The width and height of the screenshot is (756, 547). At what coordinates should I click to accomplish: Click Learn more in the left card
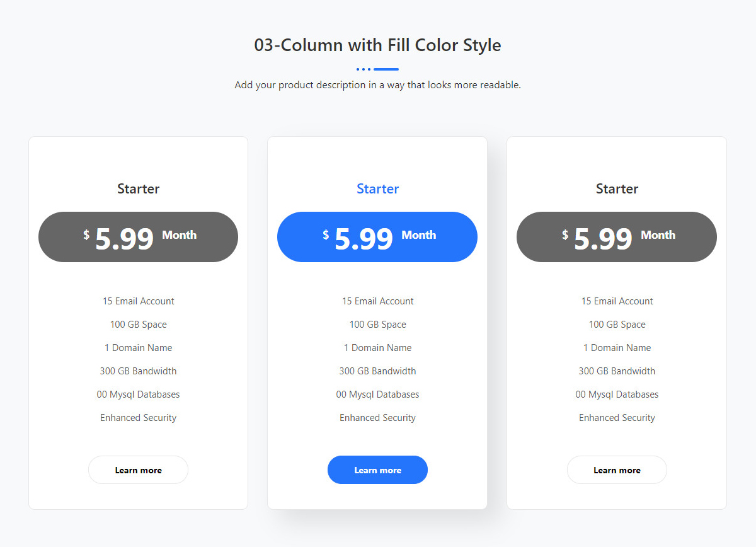tap(138, 470)
